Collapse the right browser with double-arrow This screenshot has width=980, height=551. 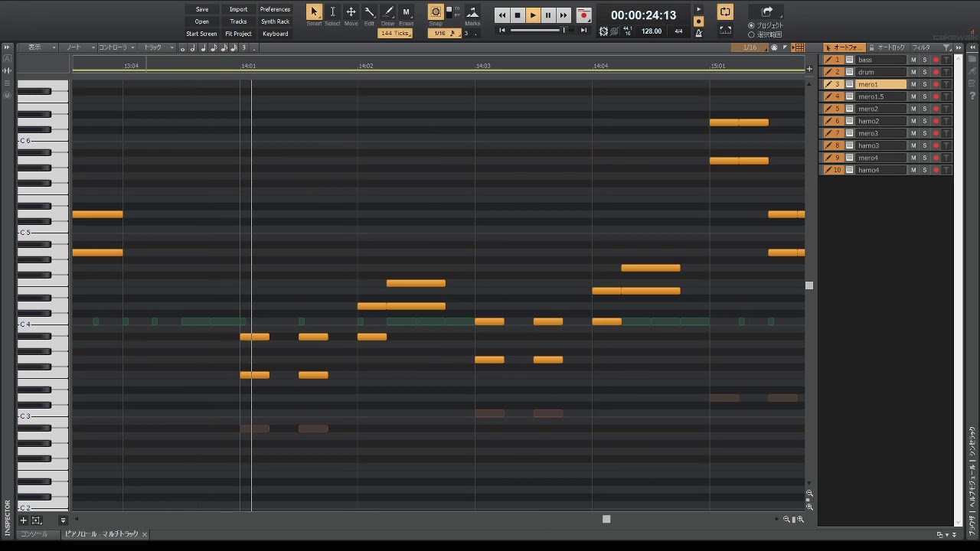(x=972, y=47)
